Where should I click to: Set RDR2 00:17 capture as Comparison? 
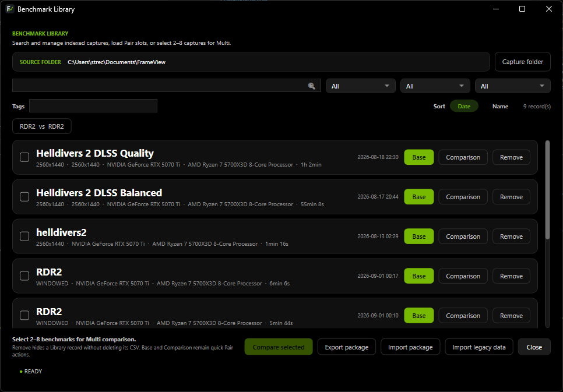tap(463, 276)
